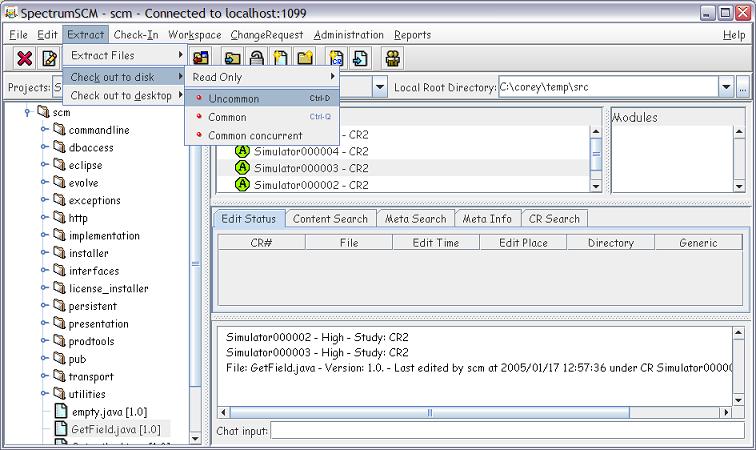Image resolution: width=756 pixels, height=450 pixels.
Task: Expand the installer folder node
Action: click(44, 253)
